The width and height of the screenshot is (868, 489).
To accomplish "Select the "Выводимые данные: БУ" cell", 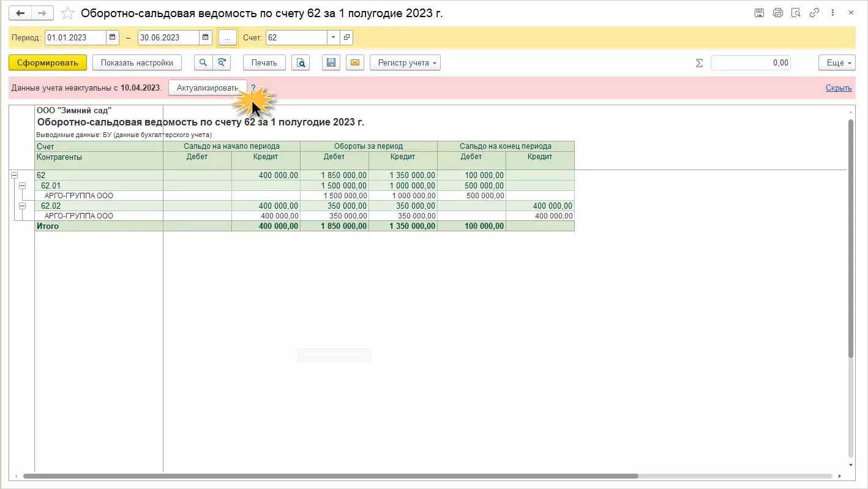I will (124, 134).
